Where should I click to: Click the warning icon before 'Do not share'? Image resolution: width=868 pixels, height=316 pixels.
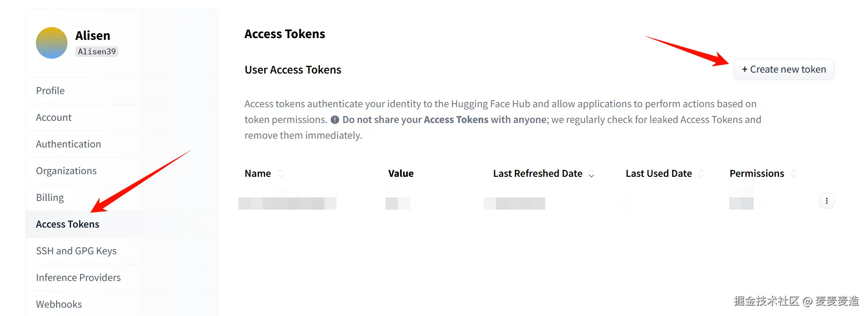coord(335,120)
